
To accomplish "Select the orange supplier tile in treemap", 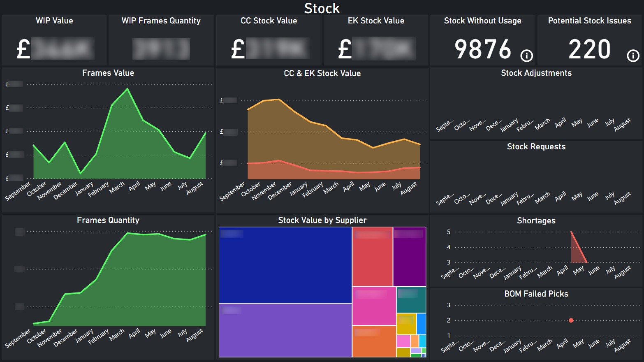I will (374, 341).
